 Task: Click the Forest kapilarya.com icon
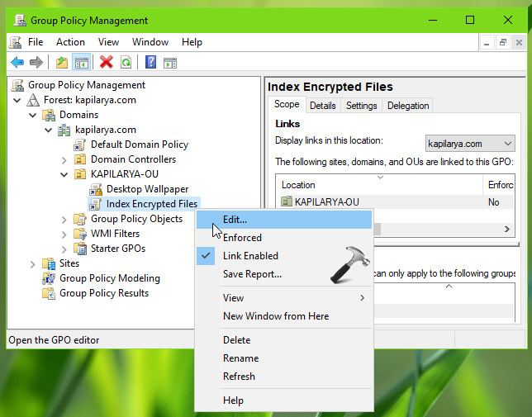(x=33, y=100)
